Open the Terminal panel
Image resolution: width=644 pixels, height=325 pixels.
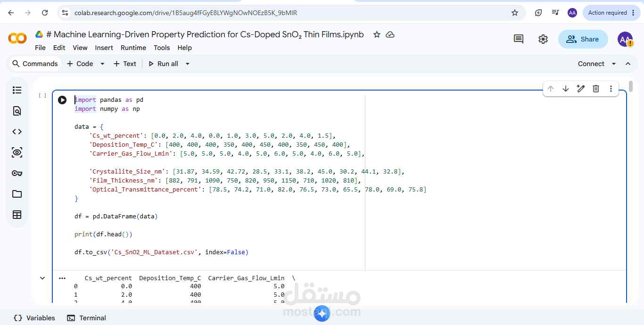click(86, 318)
